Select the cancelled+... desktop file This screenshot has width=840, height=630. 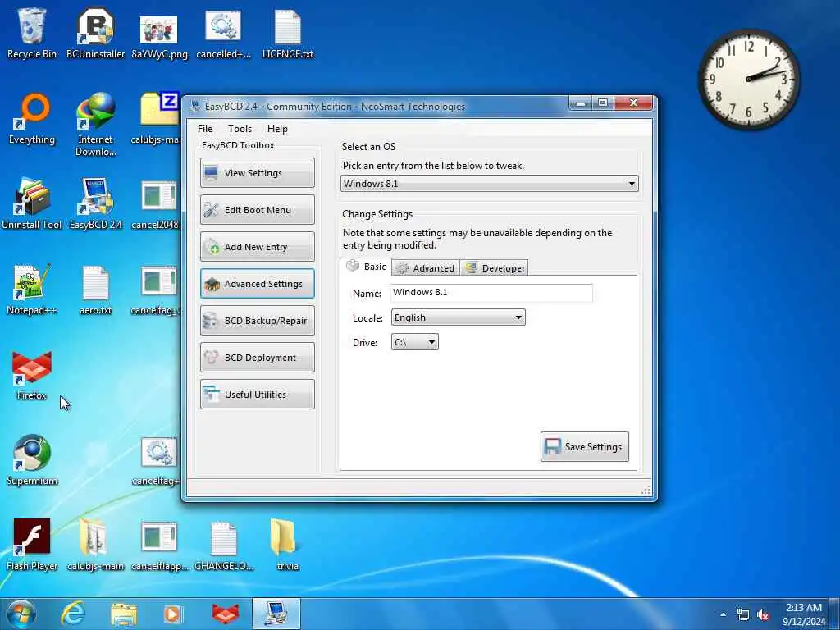point(223,33)
